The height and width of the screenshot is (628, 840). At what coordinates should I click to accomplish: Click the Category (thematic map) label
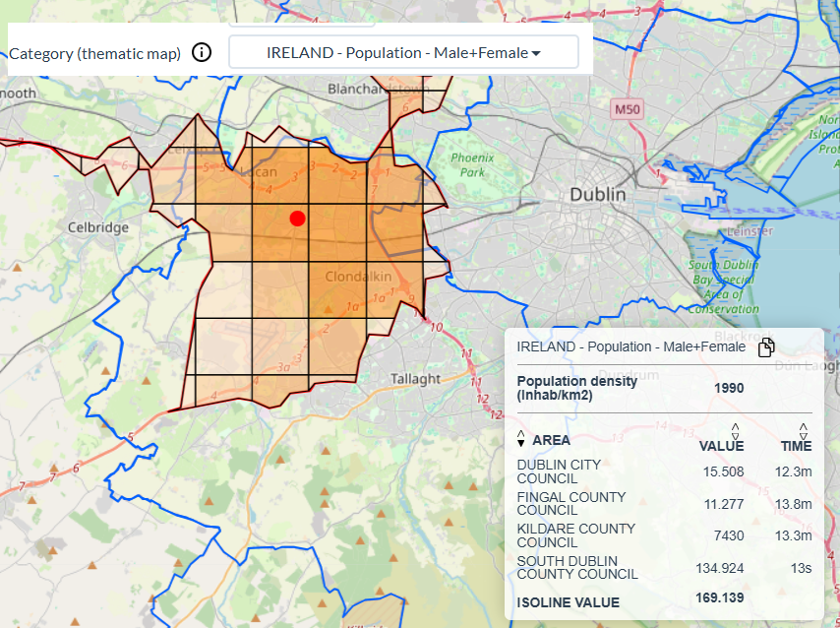pos(94,53)
